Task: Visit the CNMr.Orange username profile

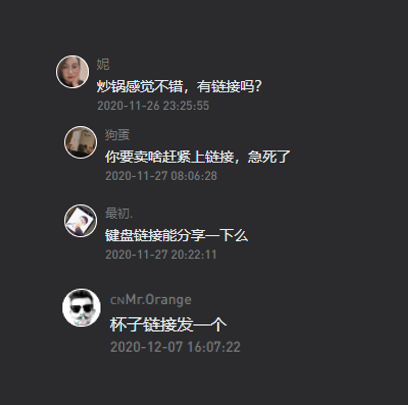Action: [151, 300]
